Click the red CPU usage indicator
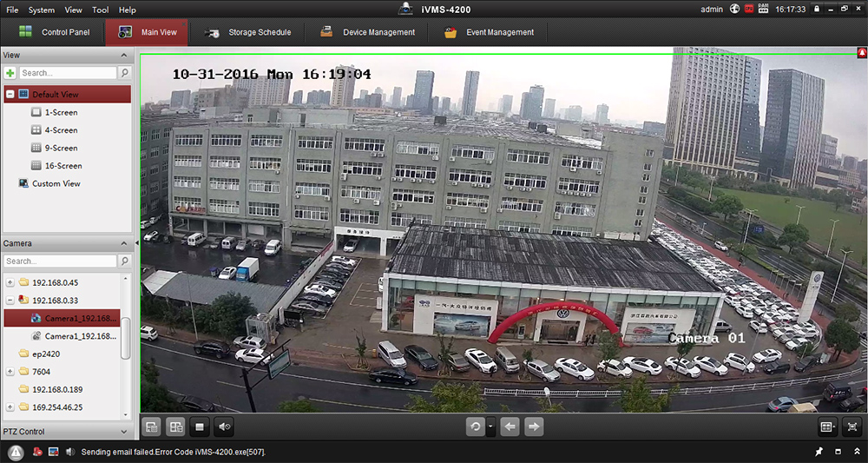The height and width of the screenshot is (463, 868). pos(751,10)
